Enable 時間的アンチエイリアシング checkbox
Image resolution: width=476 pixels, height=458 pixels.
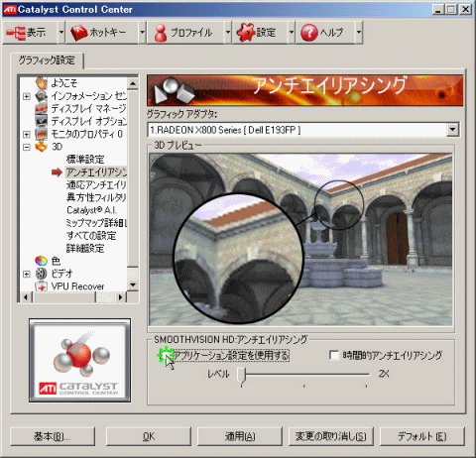tap(334, 355)
